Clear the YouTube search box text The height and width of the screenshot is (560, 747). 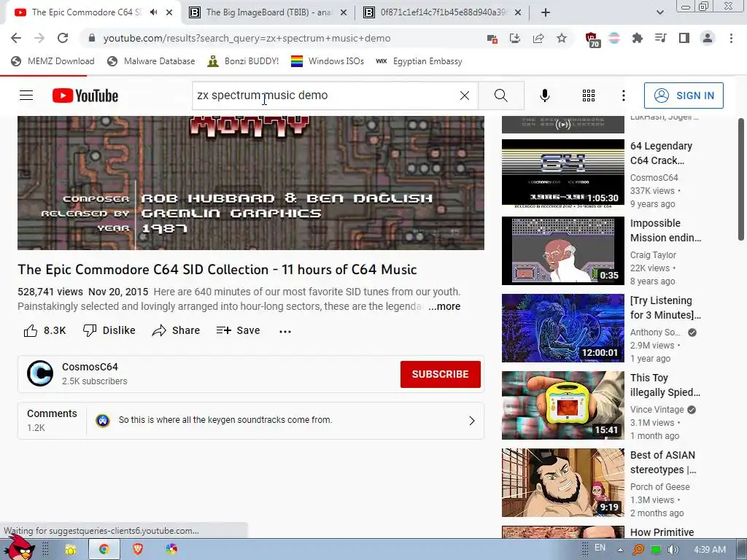[x=465, y=96]
